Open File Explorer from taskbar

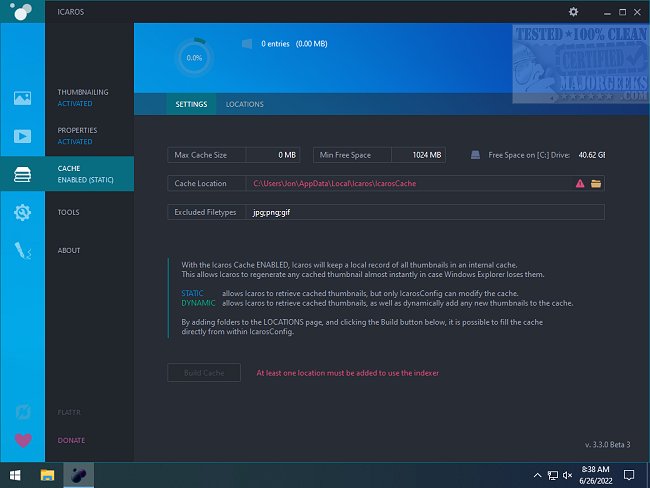pos(47,475)
